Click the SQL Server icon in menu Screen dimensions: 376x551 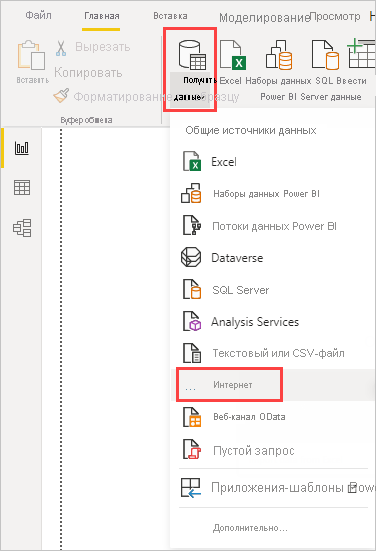pos(192,289)
